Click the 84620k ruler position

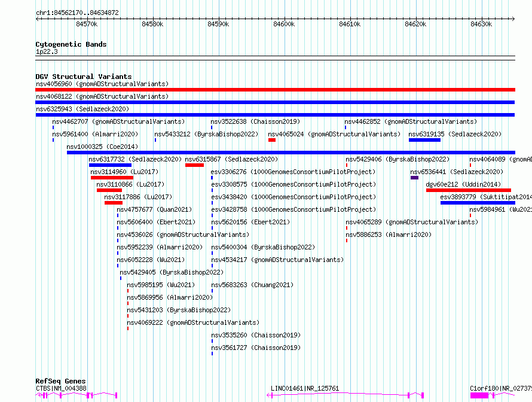pos(415,24)
